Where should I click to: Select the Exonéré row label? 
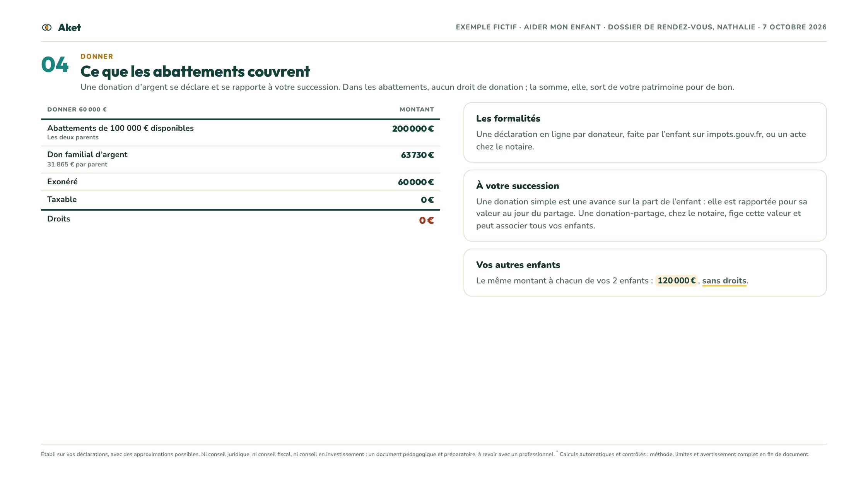(62, 182)
